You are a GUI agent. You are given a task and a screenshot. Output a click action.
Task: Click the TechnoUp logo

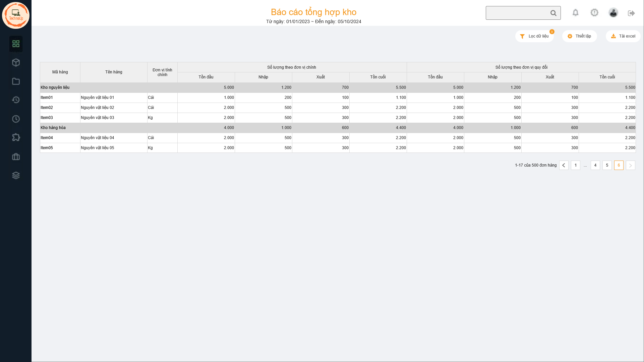[16, 15]
